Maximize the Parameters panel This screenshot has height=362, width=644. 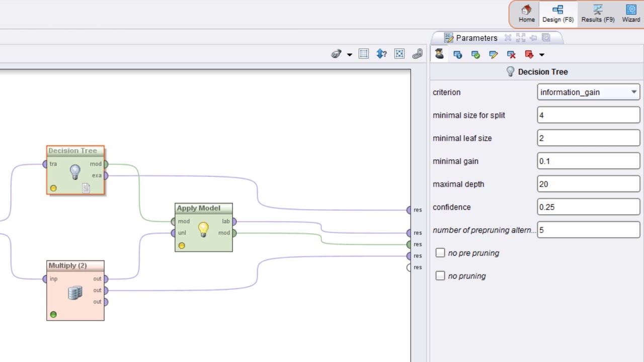[521, 38]
